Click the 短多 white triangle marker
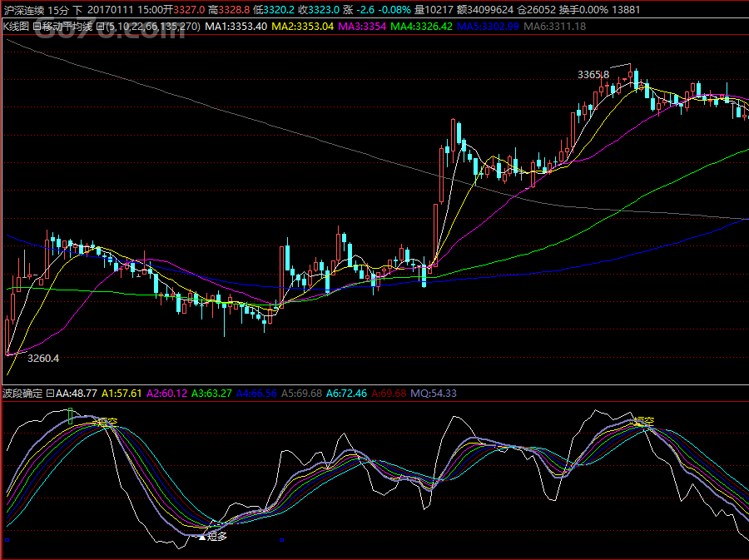This screenshot has width=749, height=560. pyautogui.click(x=201, y=538)
